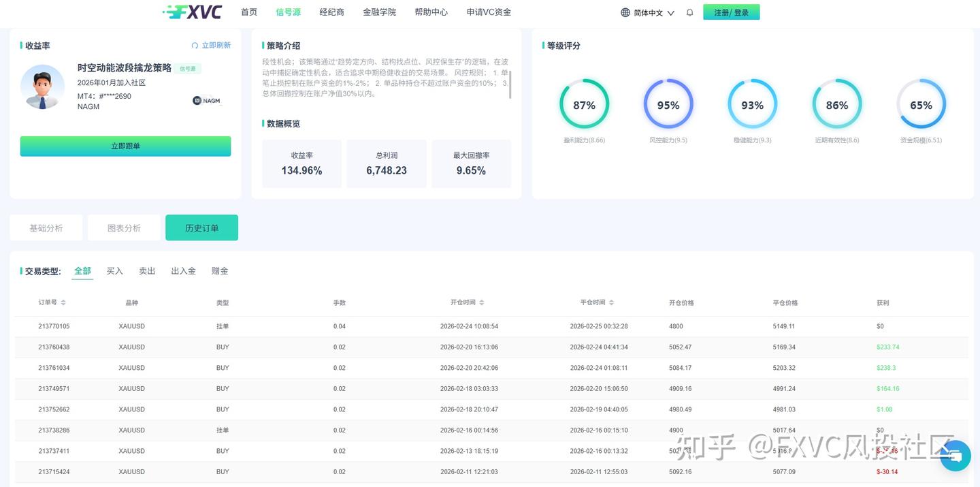Open the notification bell
The width and height of the screenshot is (980, 487).
tap(689, 12)
